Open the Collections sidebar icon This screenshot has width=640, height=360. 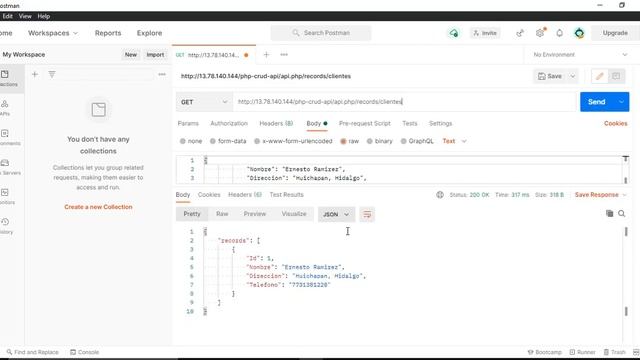(5, 78)
